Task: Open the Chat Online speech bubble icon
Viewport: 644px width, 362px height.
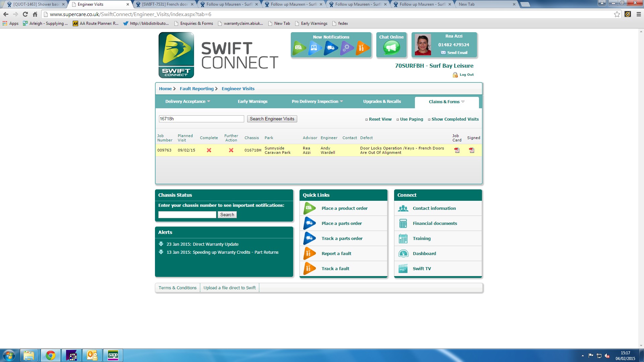Action: (x=391, y=48)
